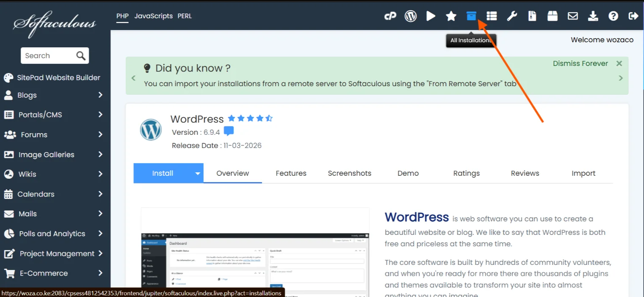
Task: Open All Installations archive icon
Action: [471, 16]
